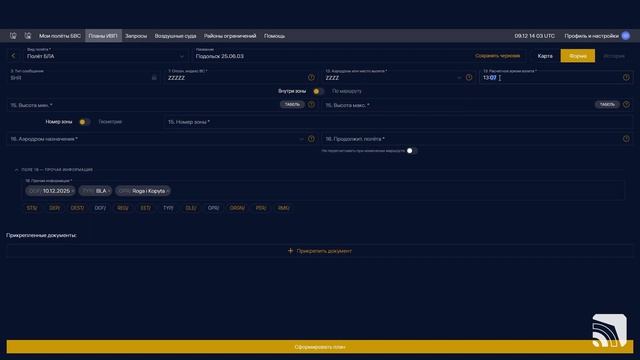
Task: Switch to Форма view
Action: 578,56
